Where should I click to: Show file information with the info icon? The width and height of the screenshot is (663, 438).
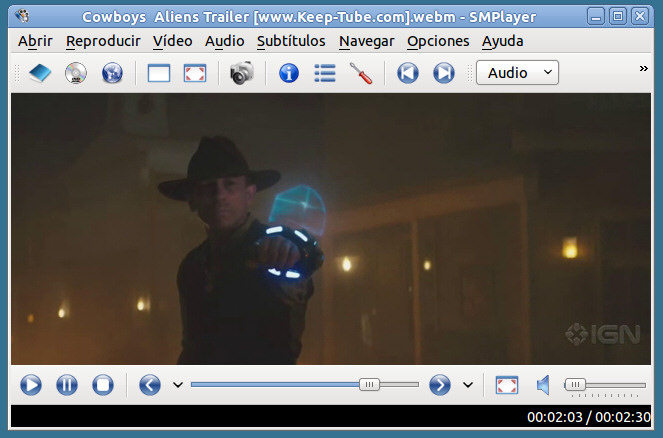tap(289, 73)
